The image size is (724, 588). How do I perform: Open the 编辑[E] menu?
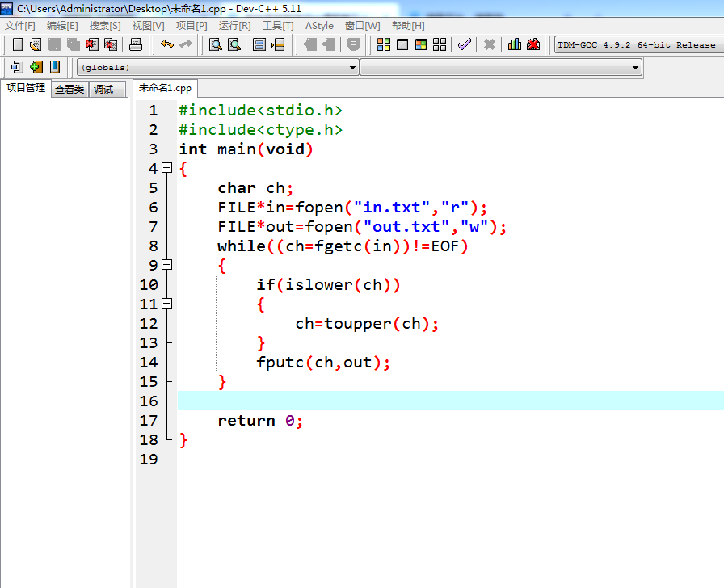[x=62, y=25]
